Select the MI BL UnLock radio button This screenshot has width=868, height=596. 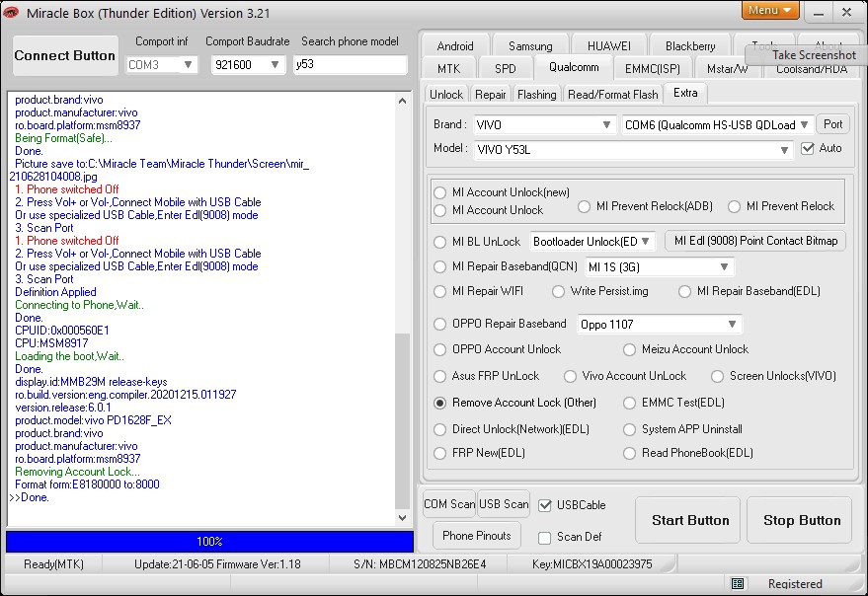(440, 242)
